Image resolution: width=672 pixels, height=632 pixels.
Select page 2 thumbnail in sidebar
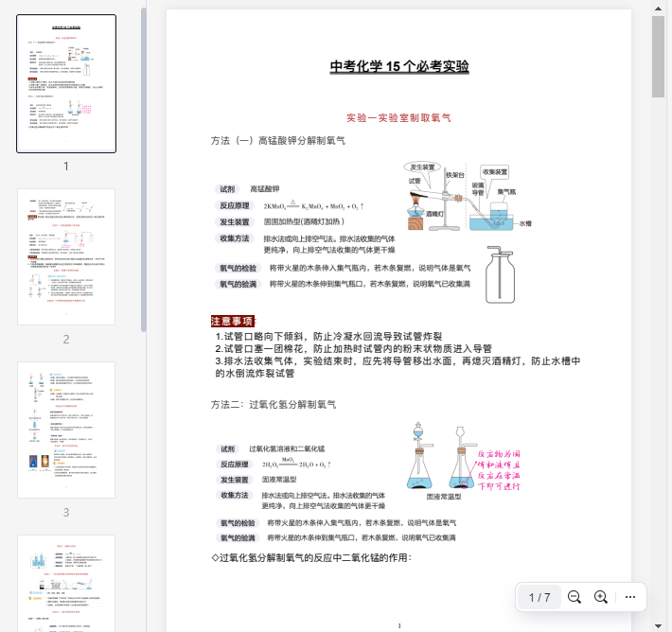pos(66,256)
